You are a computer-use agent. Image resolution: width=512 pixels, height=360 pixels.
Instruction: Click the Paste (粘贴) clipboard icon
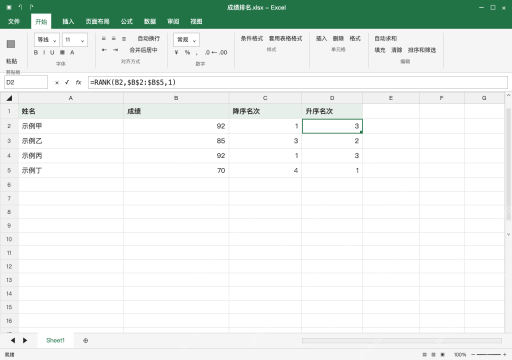11,44
